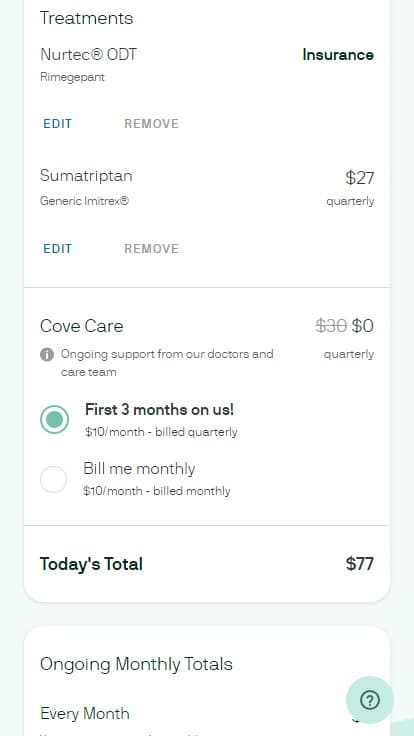Click the $77 total amount
The width and height of the screenshot is (414, 736).
[x=360, y=564]
